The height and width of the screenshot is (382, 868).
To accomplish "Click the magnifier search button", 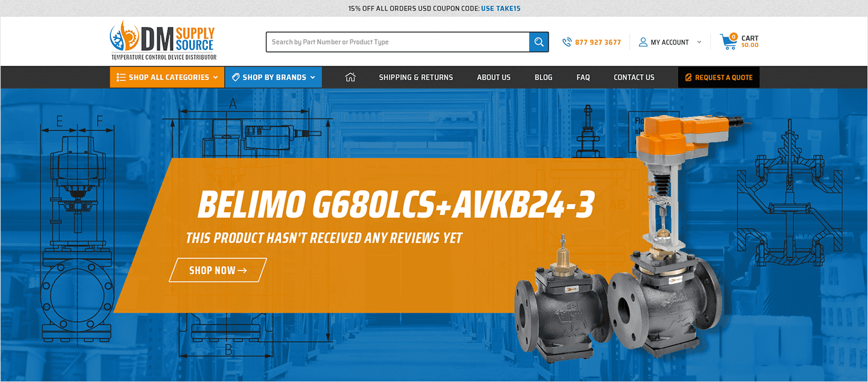I will pyautogui.click(x=539, y=42).
